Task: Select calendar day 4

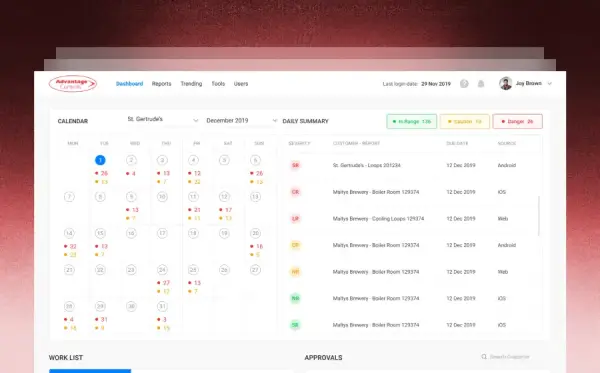Action: tap(193, 160)
